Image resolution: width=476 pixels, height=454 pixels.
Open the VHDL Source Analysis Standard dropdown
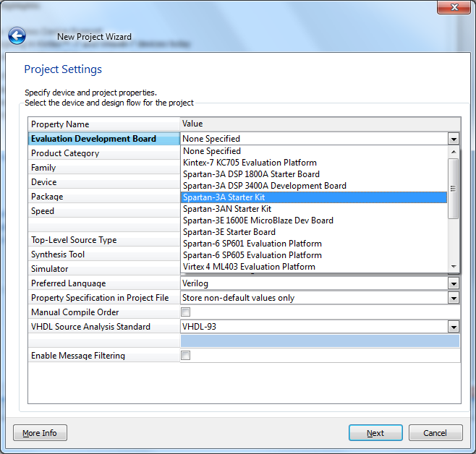454,327
